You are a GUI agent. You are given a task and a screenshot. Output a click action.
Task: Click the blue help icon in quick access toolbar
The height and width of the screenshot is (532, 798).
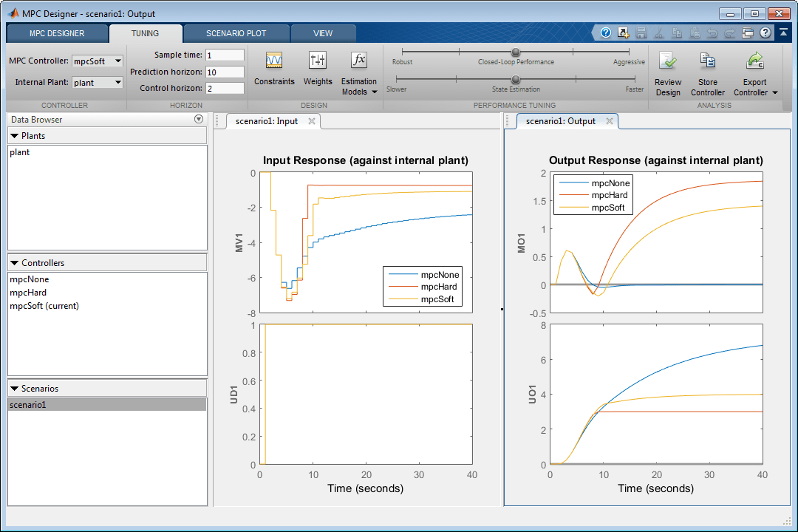606,33
